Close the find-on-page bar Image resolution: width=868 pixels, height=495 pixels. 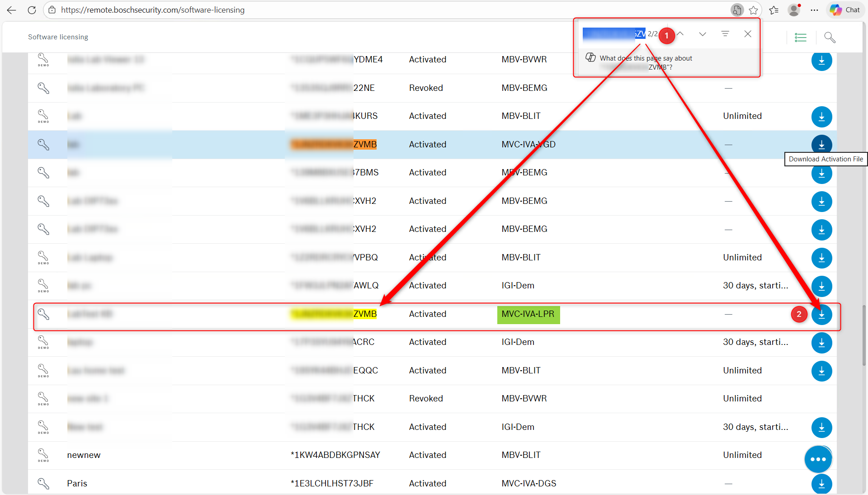[748, 34]
